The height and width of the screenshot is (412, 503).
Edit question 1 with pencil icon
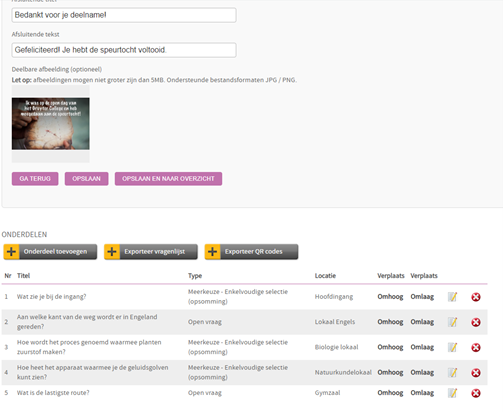point(452,297)
